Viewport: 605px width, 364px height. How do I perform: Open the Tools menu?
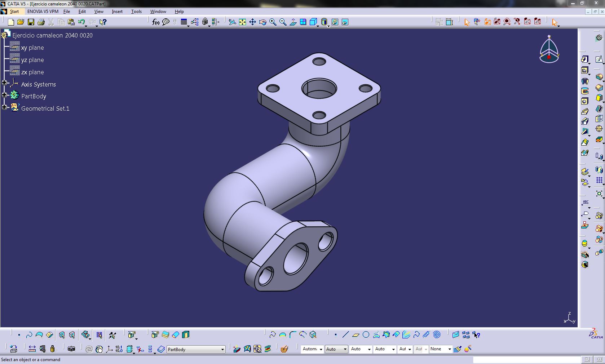(136, 12)
